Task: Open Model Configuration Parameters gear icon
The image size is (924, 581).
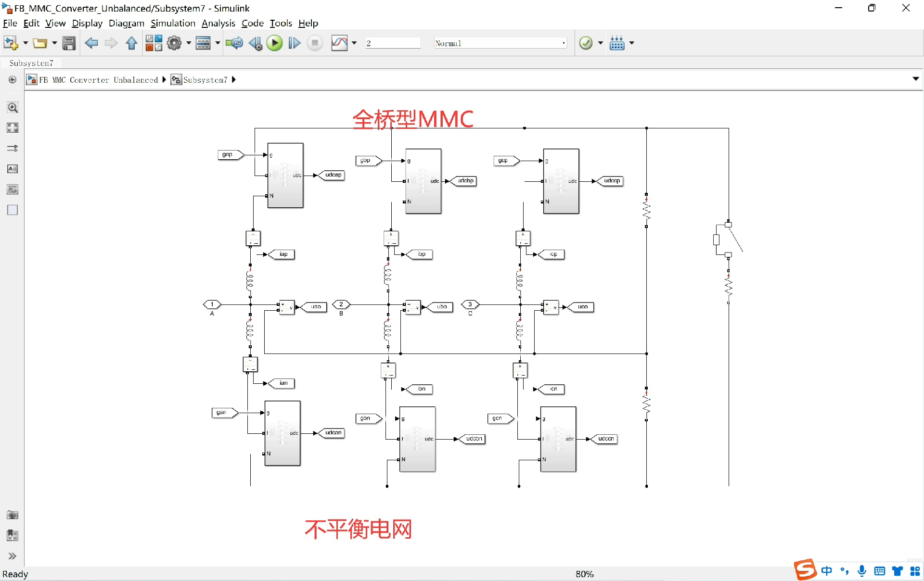Action: pyautogui.click(x=174, y=43)
